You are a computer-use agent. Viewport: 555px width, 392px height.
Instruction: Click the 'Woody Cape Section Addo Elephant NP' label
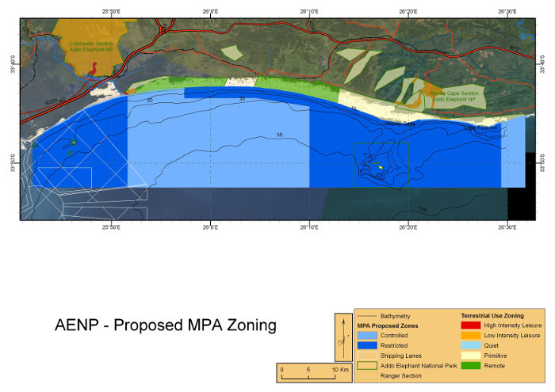[x=454, y=97]
